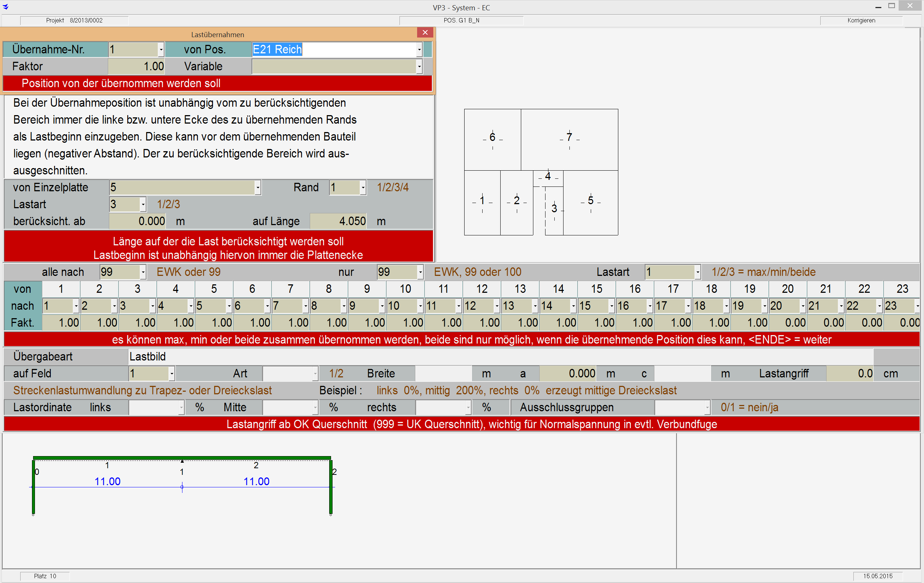The image size is (924, 583).
Task: Select plate 7 in the layout diagram
Action: (569, 138)
